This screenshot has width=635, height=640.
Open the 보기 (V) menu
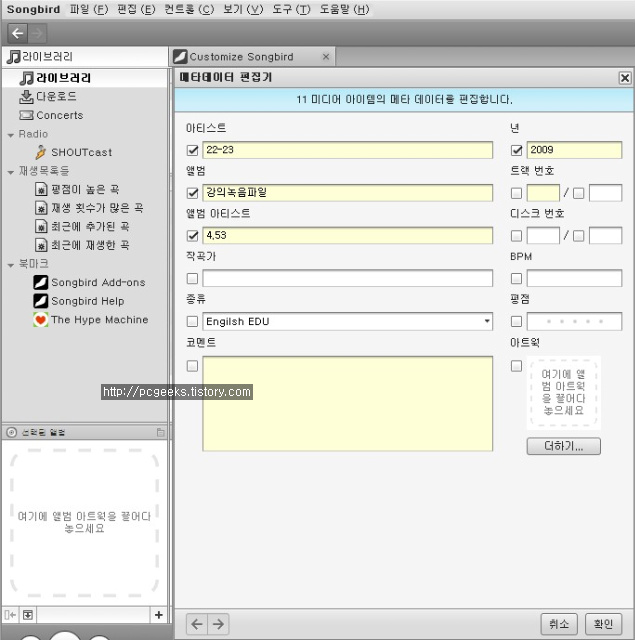pos(243,9)
